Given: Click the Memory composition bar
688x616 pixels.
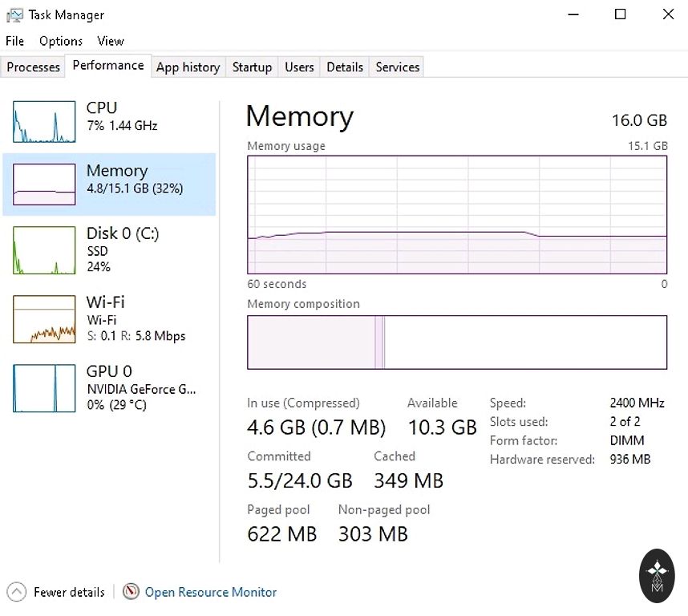Looking at the screenshot, I should click(456, 342).
